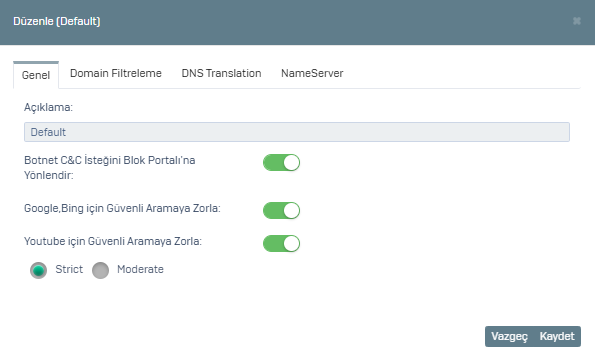Toggle Youtube safe search switch
Image resolution: width=595 pixels, height=360 pixels.
pos(281,244)
